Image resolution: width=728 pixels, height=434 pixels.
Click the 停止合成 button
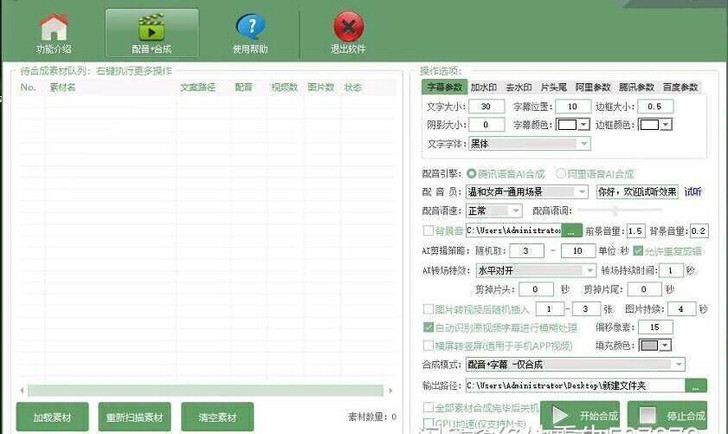click(x=667, y=415)
